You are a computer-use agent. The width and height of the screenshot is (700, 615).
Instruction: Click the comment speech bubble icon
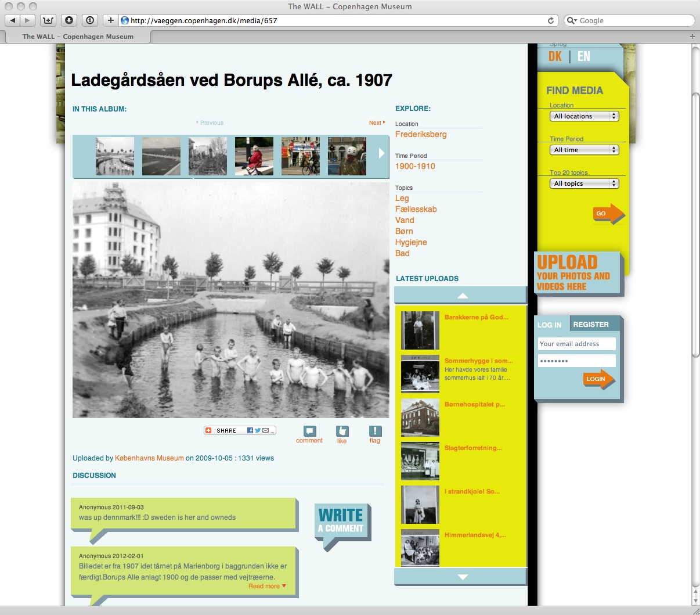pyautogui.click(x=309, y=431)
